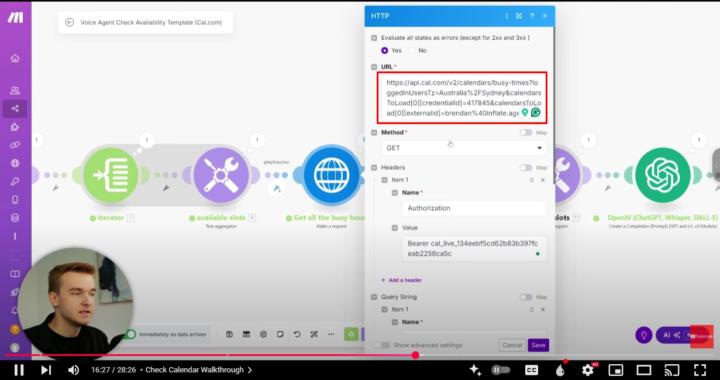Select No for evaluate states as errors
This screenshot has height=380, width=720.
click(411, 50)
